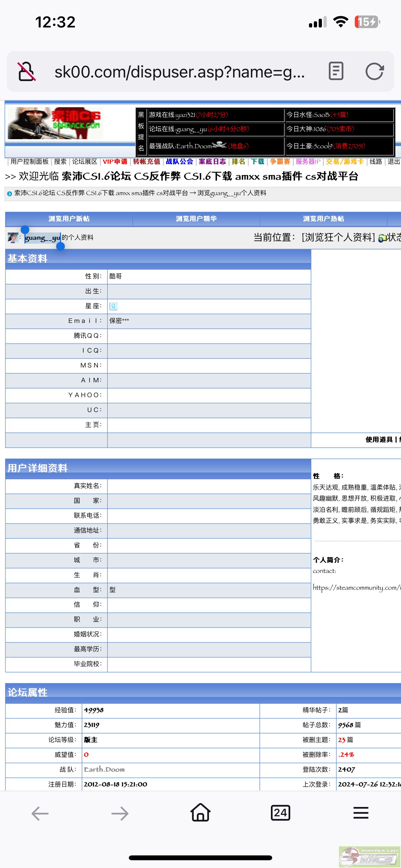Open the browser hamburger menu
Image resolution: width=401 pixels, height=868 pixels.
point(361,813)
